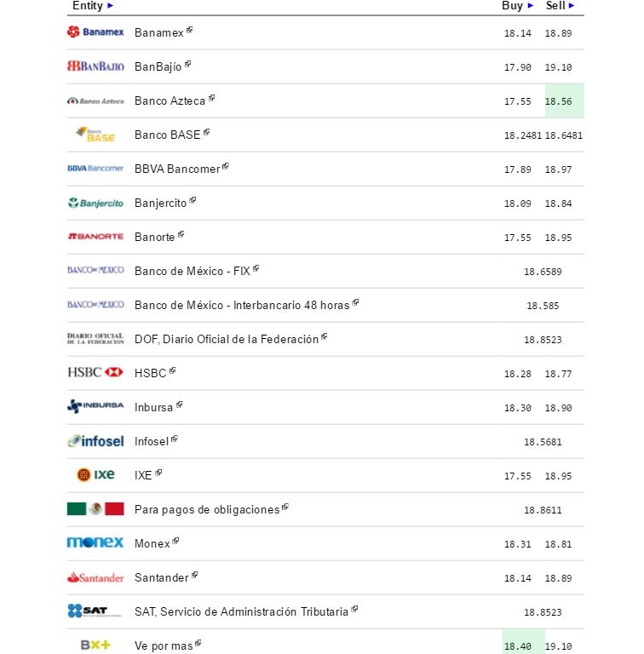The height and width of the screenshot is (654, 644).
Task: Click the highlighted 18.40 buy rate
Action: point(518,646)
